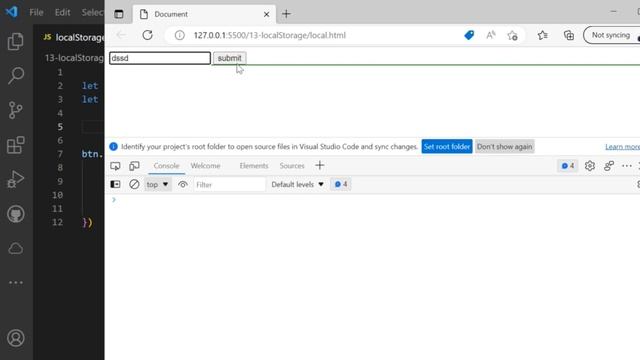This screenshot has width=640, height=360.
Task: Click the Not syncing profile button
Action: [611, 35]
